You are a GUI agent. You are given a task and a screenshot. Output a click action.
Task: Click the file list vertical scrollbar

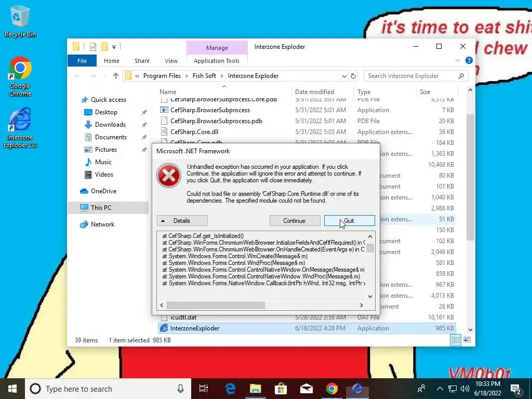click(x=470, y=177)
